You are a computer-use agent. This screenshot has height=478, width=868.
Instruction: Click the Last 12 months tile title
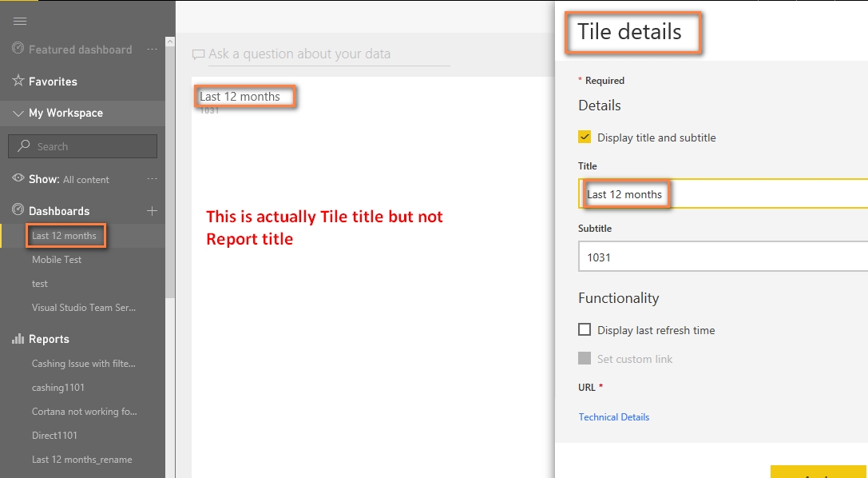click(x=240, y=97)
